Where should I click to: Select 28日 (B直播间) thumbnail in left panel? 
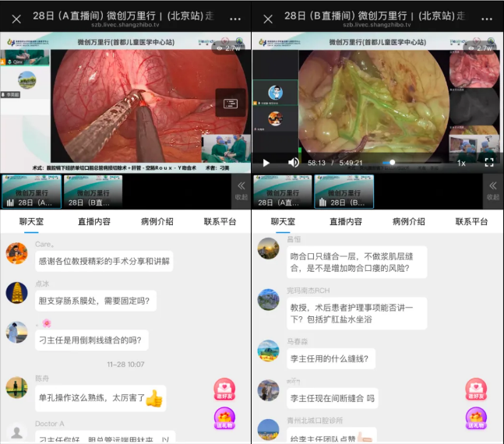click(93, 192)
